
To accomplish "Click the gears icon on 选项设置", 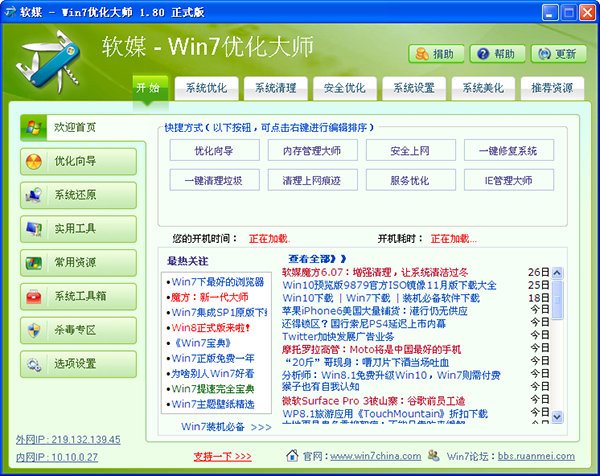I will click(x=34, y=364).
